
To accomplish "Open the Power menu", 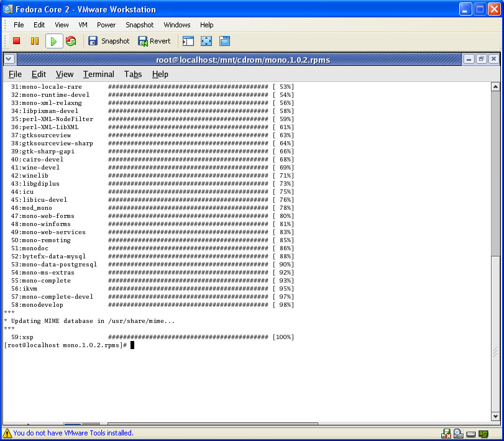I will coord(106,25).
